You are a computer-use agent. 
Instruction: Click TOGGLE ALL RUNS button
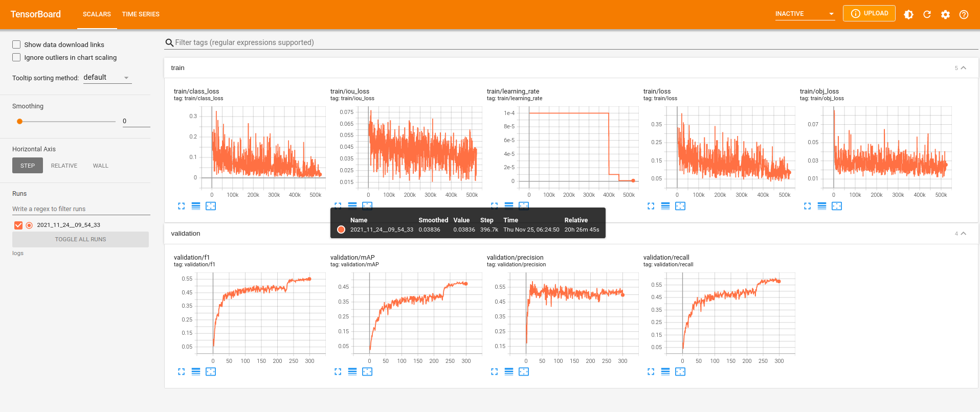[80, 239]
